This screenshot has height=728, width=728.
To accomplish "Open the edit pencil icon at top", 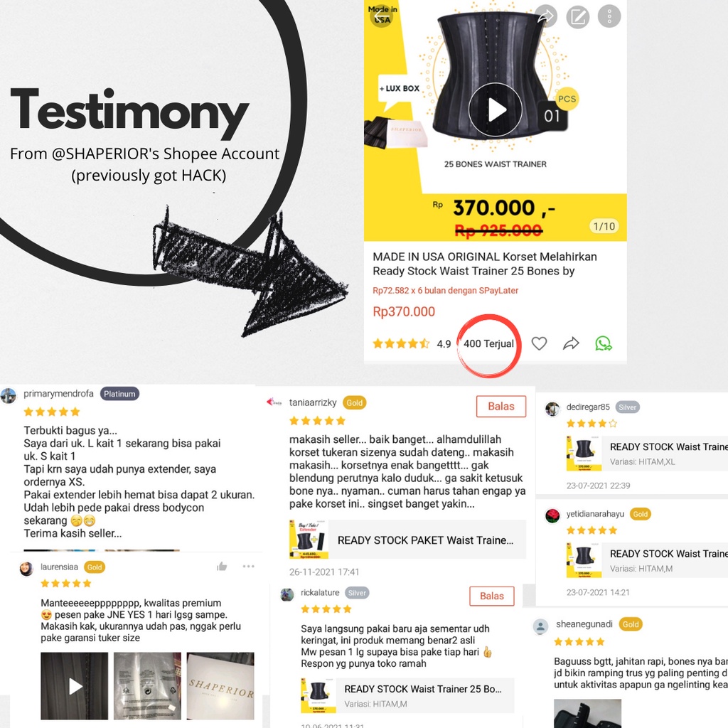I will (x=577, y=17).
